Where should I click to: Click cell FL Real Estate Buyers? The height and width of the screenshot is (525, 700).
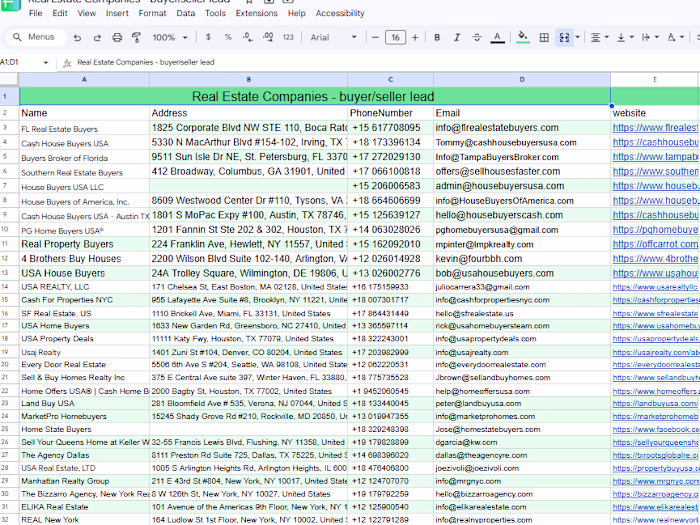point(84,128)
